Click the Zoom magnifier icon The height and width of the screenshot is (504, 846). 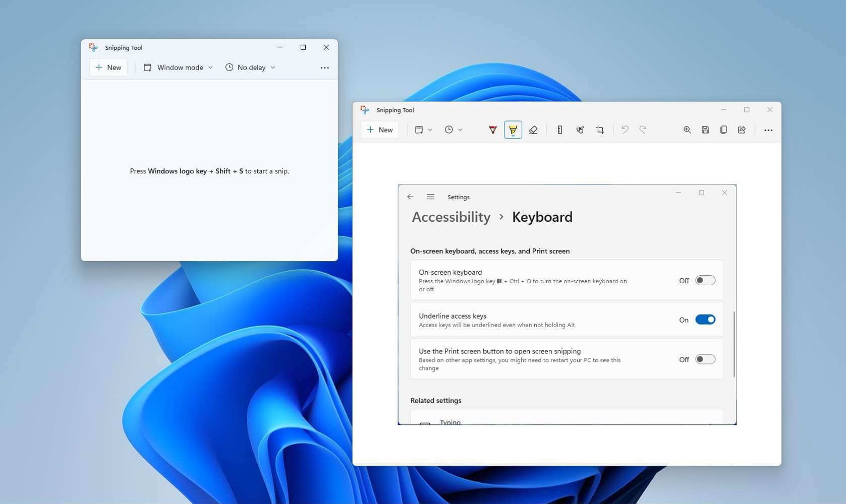pos(687,130)
